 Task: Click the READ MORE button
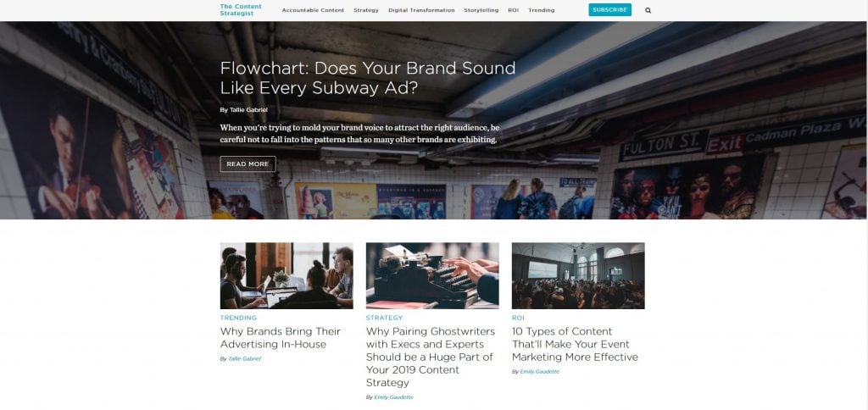click(248, 163)
